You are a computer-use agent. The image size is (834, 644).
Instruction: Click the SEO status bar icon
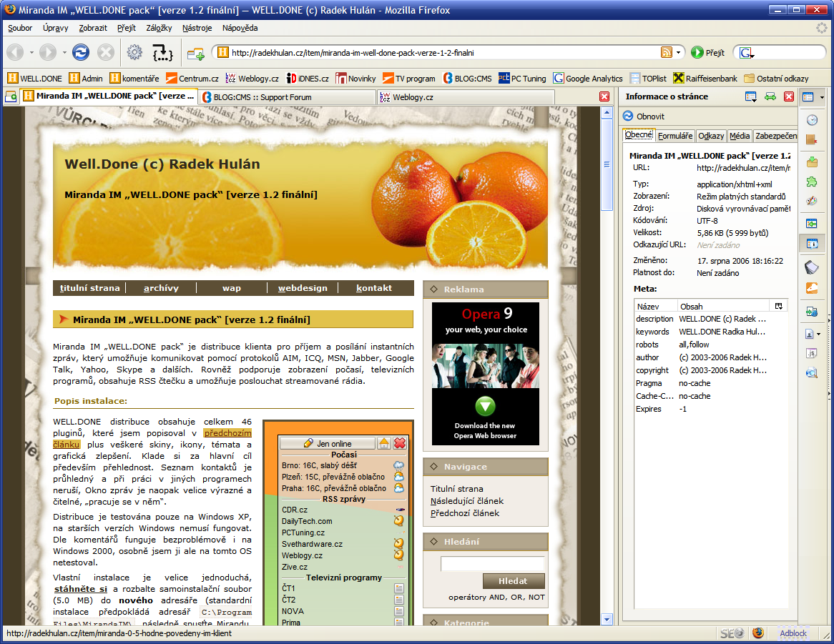(x=732, y=633)
